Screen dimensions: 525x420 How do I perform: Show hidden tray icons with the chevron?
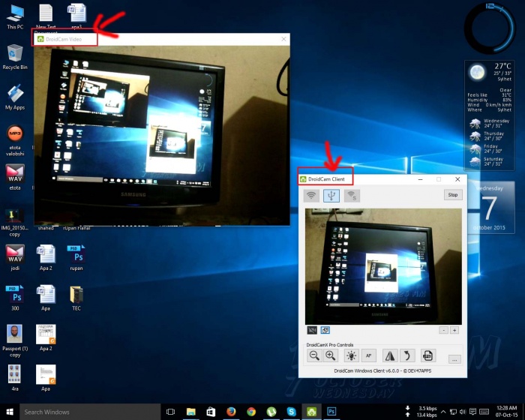click(x=443, y=412)
